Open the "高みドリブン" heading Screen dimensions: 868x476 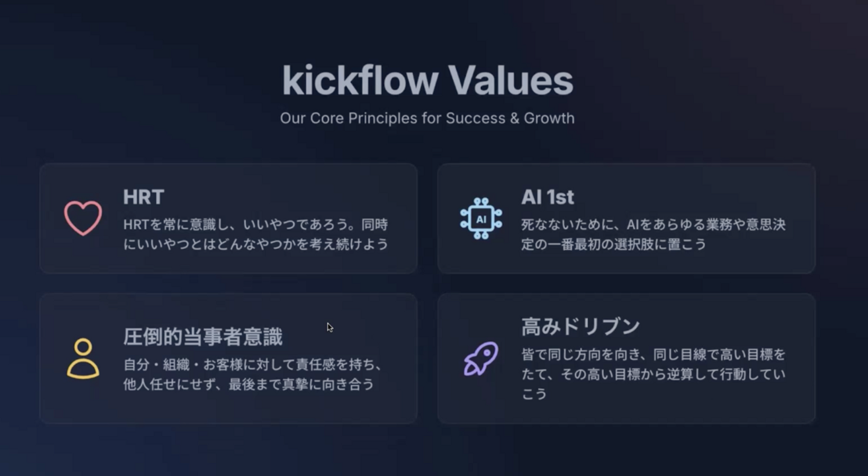580,327
